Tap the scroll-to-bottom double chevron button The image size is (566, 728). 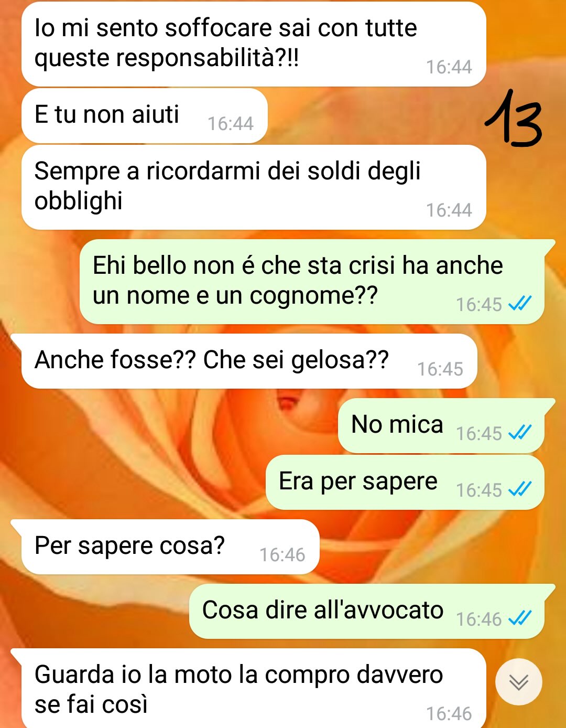click(518, 682)
